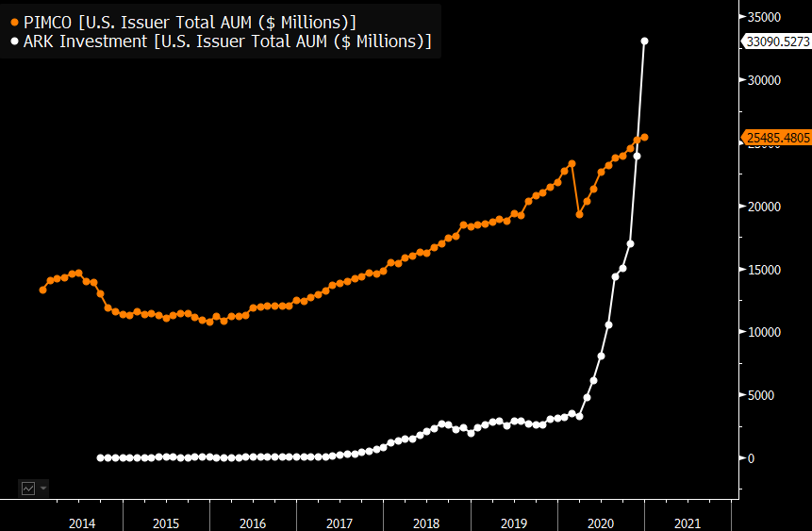Click the 2017 label on the time axis
Viewport: 812px width, 531px height.
coord(339,522)
